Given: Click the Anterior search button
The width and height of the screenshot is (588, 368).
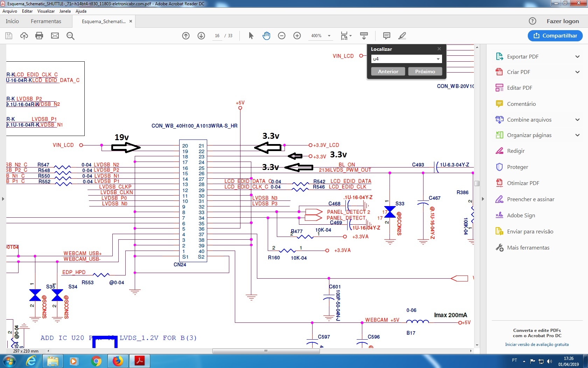Looking at the screenshot, I should coord(388,71).
